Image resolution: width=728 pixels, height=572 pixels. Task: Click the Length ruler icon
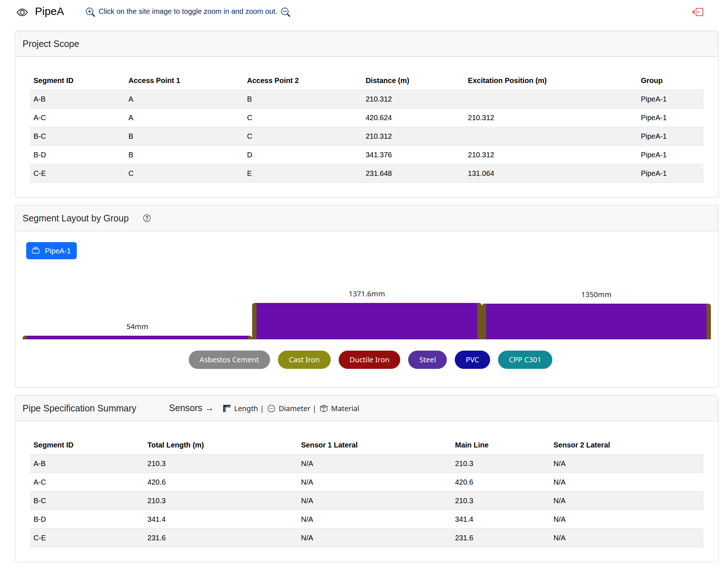click(x=227, y=409)
